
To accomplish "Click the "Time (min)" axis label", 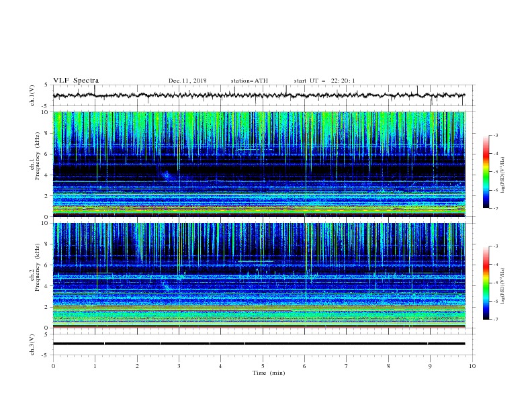I will coord(269,373).
